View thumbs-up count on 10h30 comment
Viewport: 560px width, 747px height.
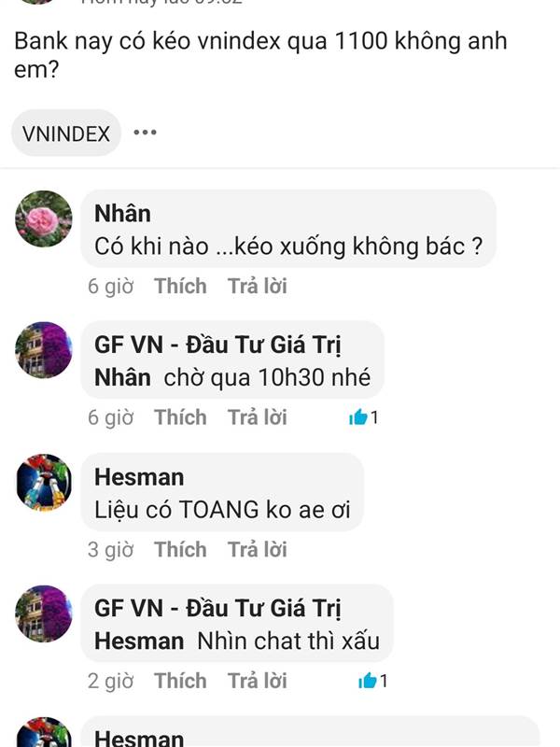tap(364, 417)
